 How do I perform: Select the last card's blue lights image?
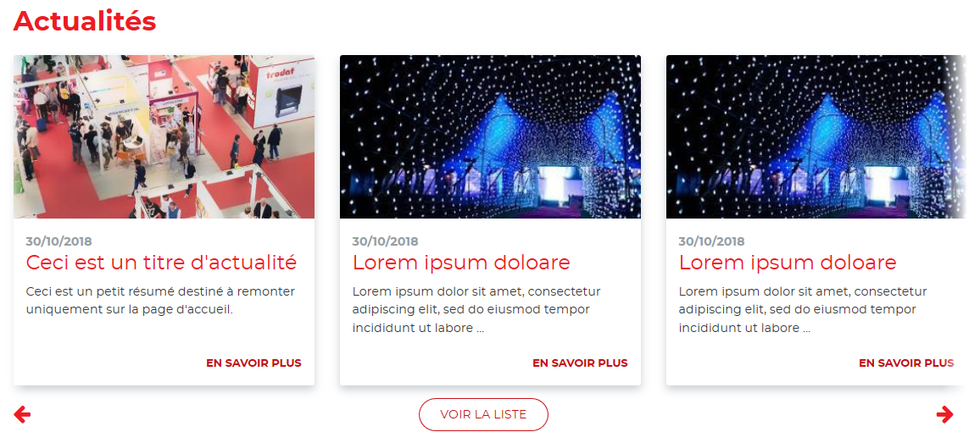(x=816, y=136)
